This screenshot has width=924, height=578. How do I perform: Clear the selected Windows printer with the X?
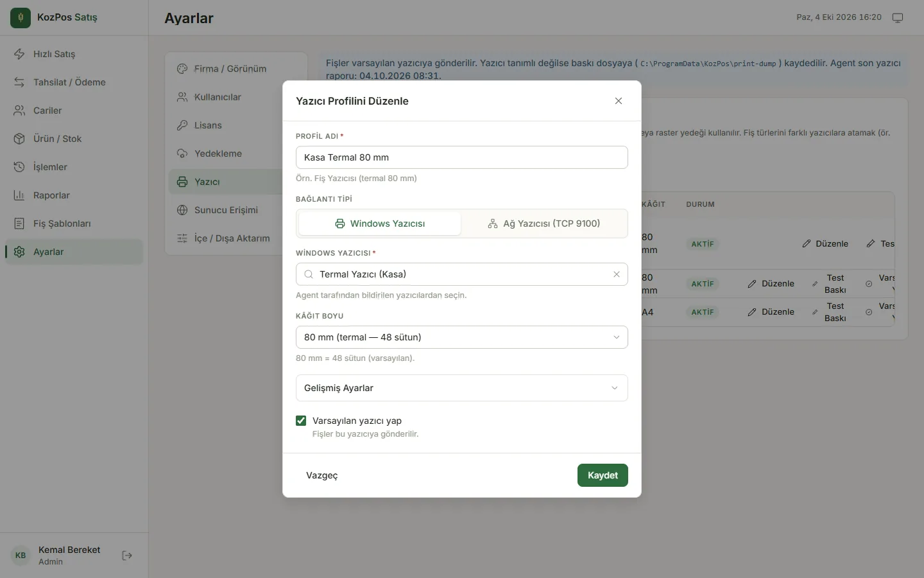[617, 274]
